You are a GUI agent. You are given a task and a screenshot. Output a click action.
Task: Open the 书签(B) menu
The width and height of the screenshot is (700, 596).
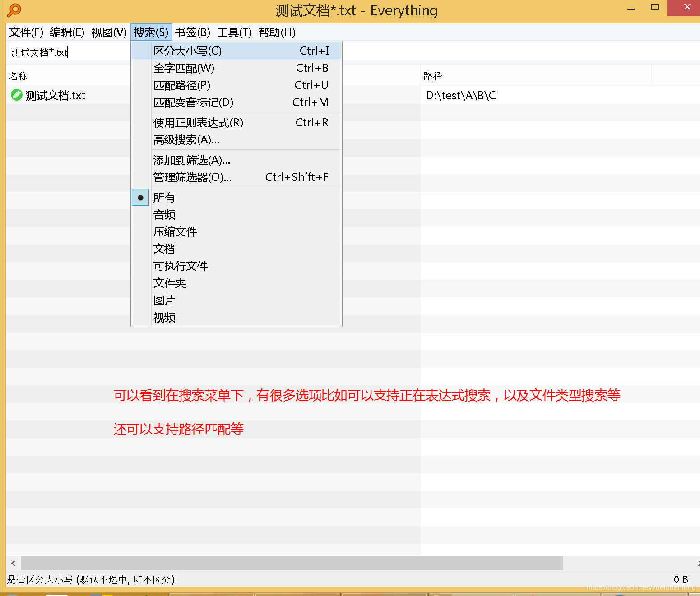(193, 32)
